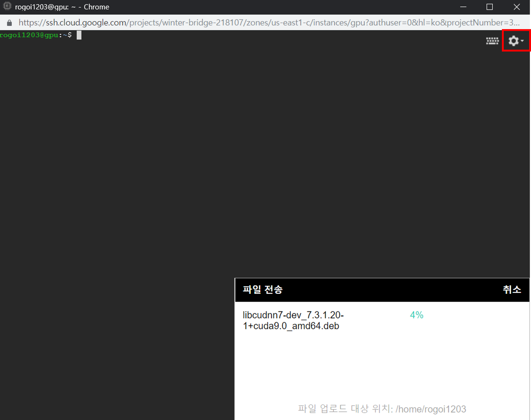Click the 파일 전송 panel title
This screenshot has width=531, height=420.
pyautogui.click(x=263, y=289)
